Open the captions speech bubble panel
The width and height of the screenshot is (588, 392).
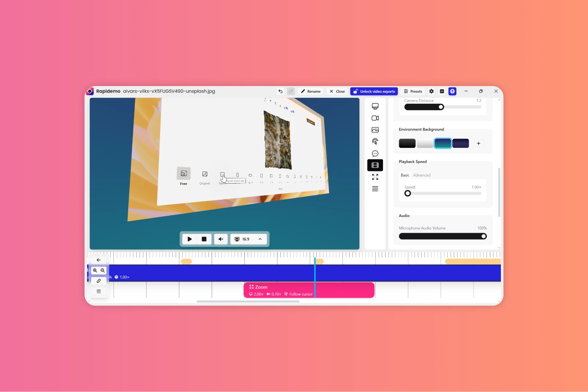pyautogui.click(x=375, y=153)
